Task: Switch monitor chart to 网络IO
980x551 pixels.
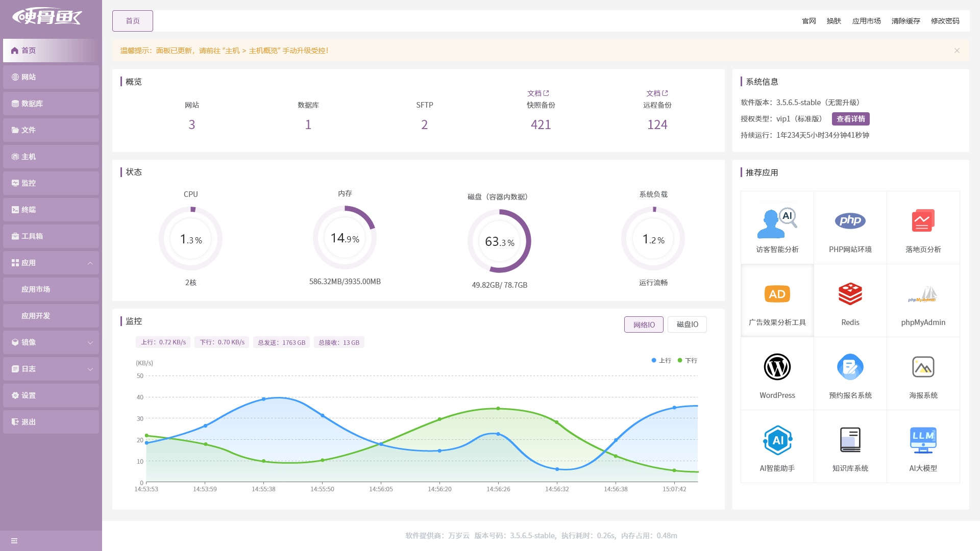Action: tap(644, 324)
